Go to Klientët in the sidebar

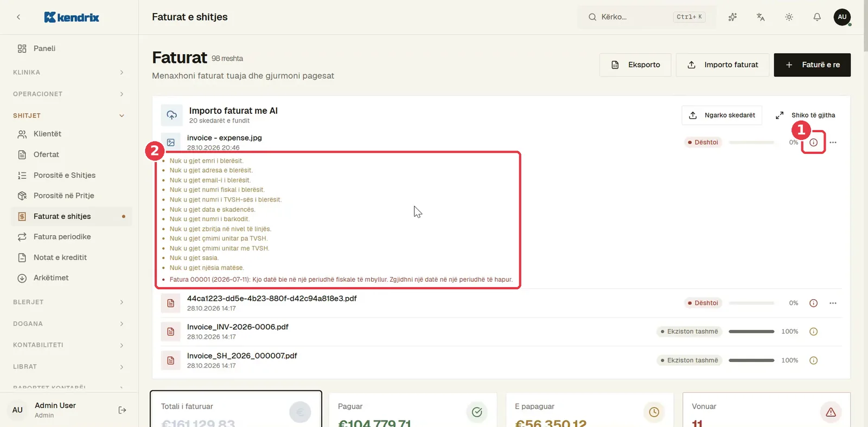71,134
